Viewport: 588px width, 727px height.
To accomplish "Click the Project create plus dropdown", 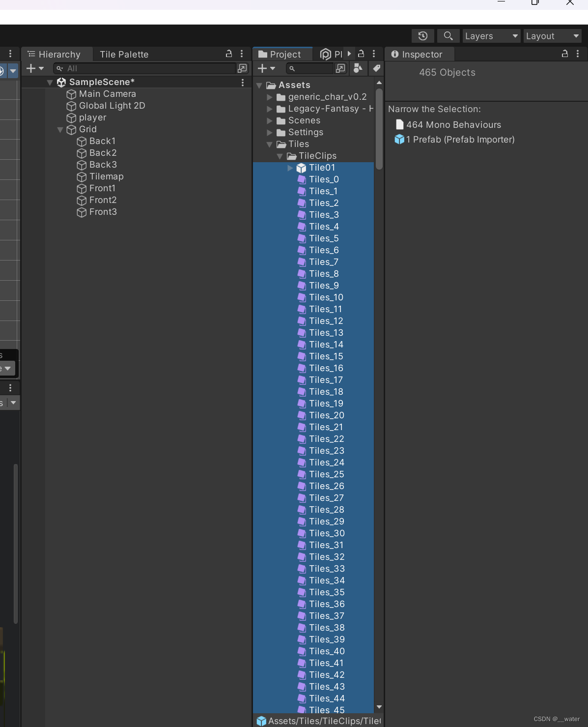I will click(266, 68).
